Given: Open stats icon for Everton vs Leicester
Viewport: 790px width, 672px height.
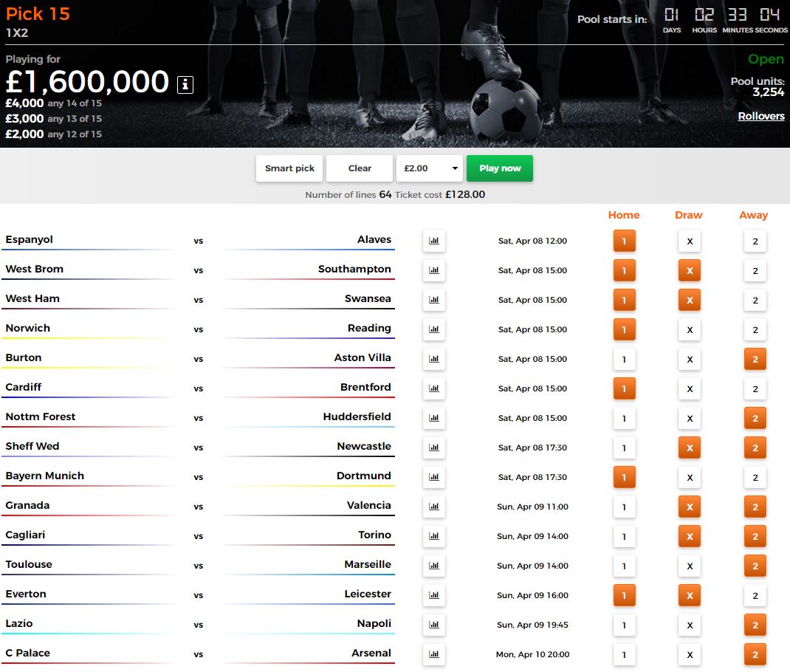Looking at the screenshot, I should (434, 595).
